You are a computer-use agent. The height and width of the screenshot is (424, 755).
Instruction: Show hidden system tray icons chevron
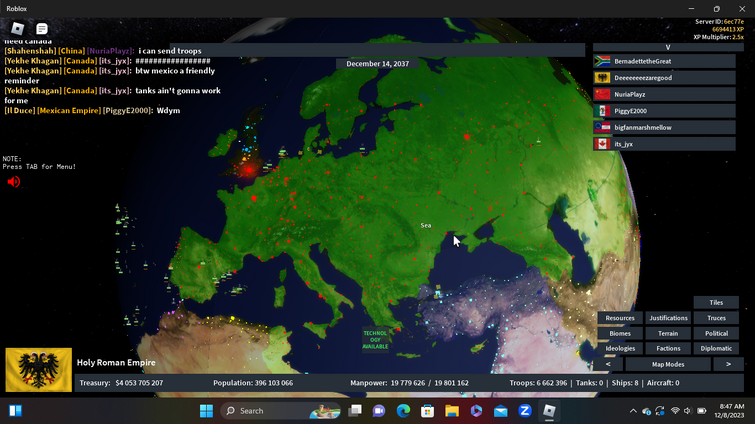click(x=633, y=411)
